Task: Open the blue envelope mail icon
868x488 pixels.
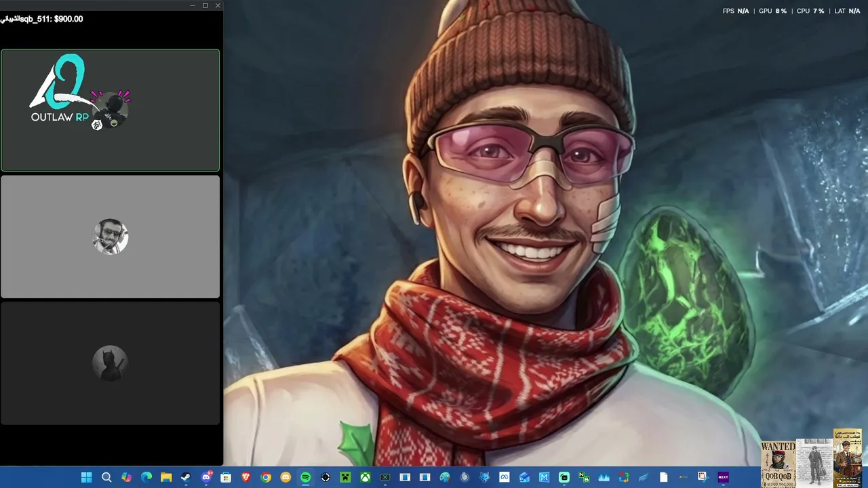Action: (x=524, y=477)
